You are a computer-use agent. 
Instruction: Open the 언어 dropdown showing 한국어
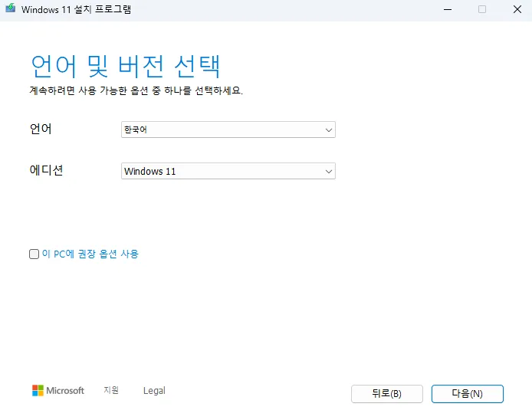pos(228,130)
